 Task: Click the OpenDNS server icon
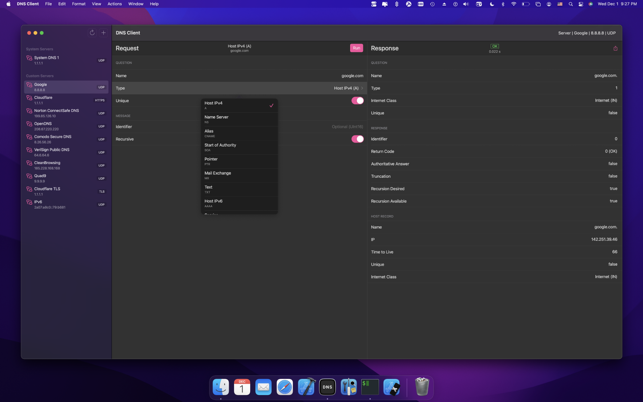point(29,124)
